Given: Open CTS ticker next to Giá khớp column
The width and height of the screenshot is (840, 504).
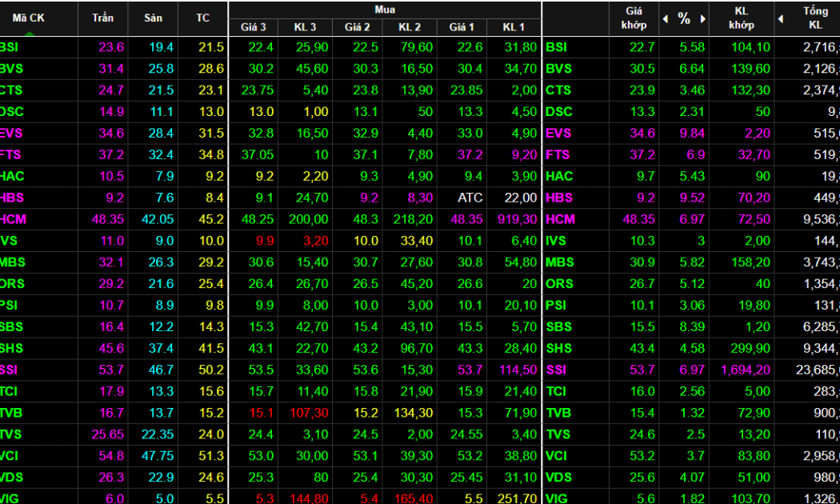Looking at the screenshot, I should [x=558, y=90].
